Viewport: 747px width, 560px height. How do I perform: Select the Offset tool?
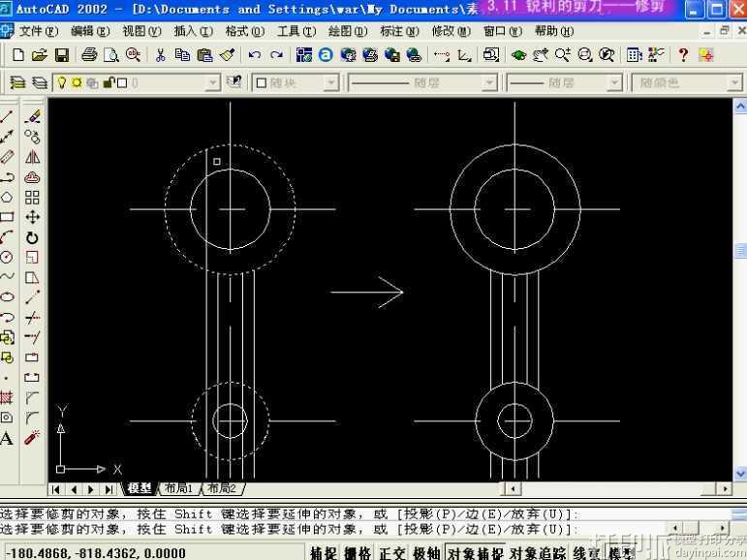(32, 177)
